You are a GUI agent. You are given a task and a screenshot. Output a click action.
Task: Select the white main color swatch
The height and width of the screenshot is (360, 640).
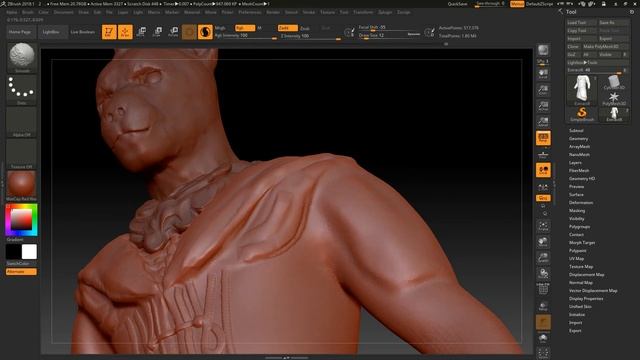29,252
